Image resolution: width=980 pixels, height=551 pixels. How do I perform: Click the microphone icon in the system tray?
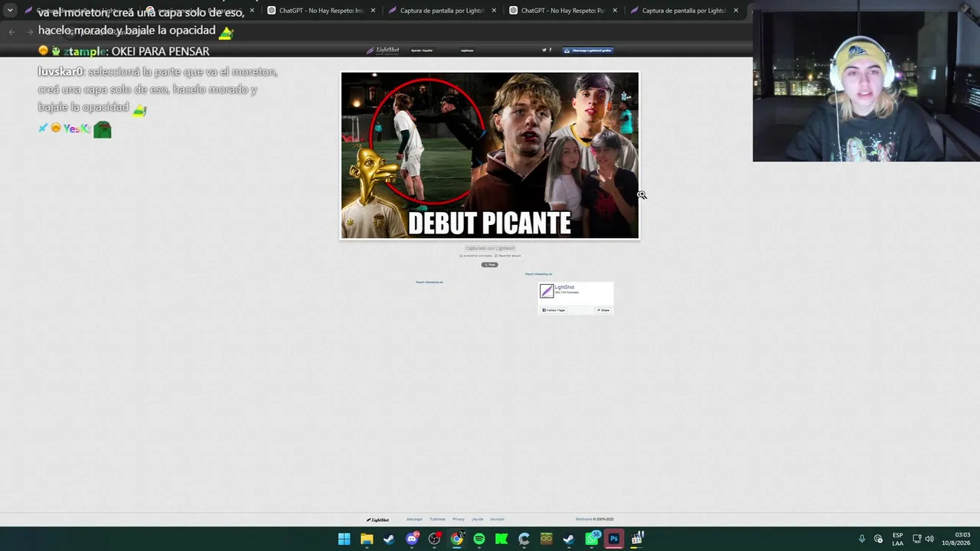pos(862,539)
